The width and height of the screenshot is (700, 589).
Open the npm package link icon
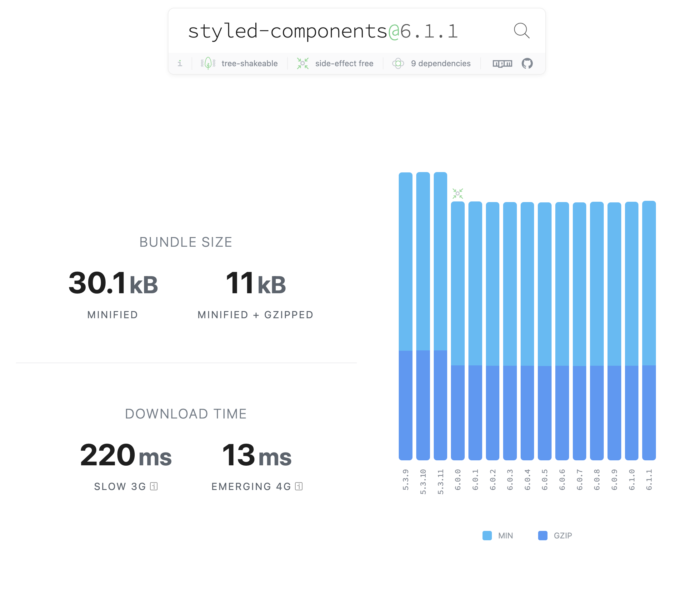(x=502, y=63)
